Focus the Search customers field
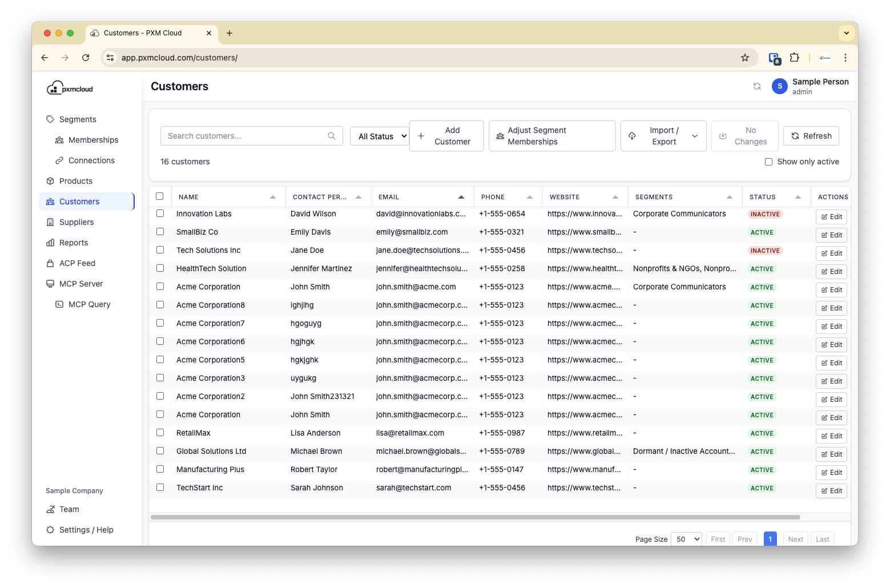890x588 pixels. click(252, 136)
